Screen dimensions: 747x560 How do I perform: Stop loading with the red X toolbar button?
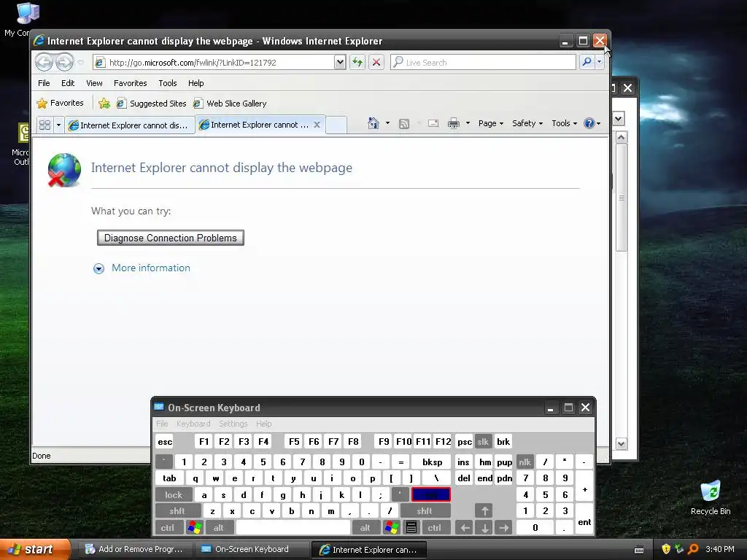pos(376,63)
